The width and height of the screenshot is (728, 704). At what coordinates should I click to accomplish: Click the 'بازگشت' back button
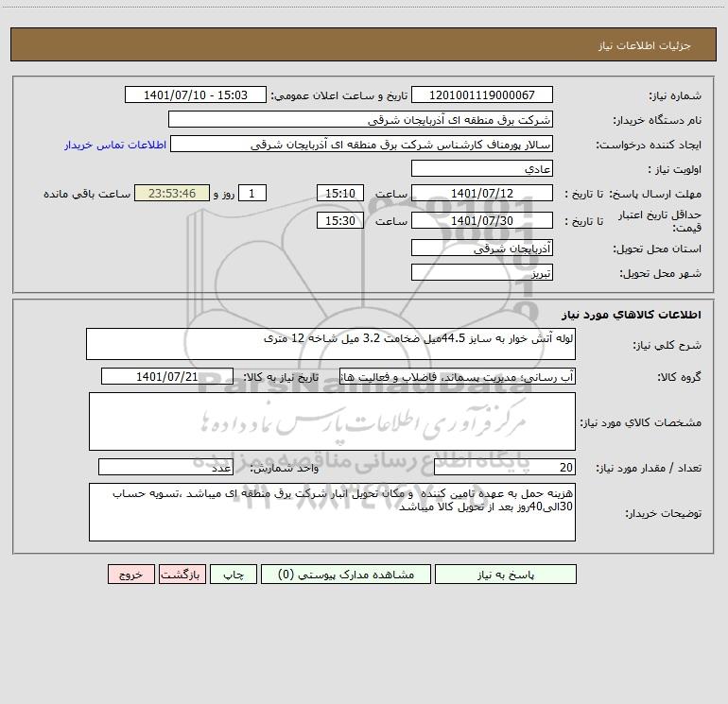pyautogui.click(x=182, y=575)
